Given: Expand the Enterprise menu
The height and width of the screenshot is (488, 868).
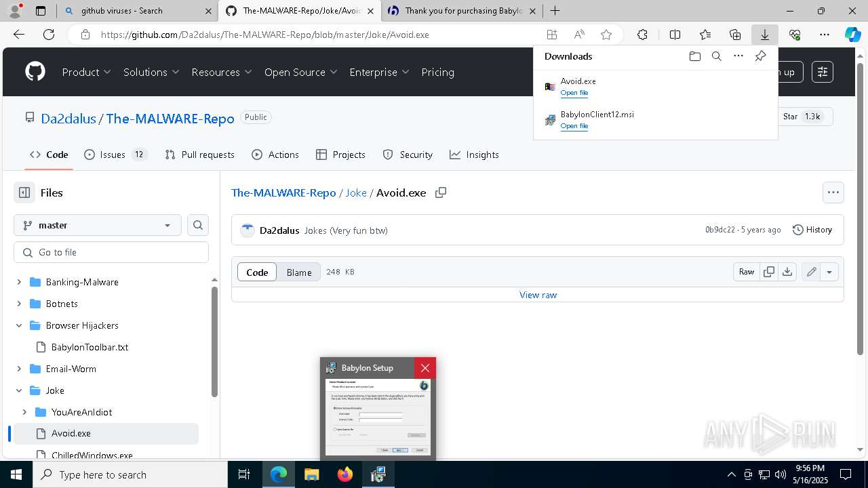Looking at the screenshot, I should pyautogui.click(x=380, y=72).
